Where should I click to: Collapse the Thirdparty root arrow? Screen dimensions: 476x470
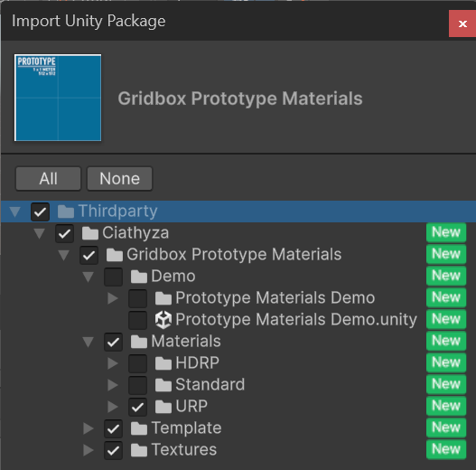(x=14, y=211)
